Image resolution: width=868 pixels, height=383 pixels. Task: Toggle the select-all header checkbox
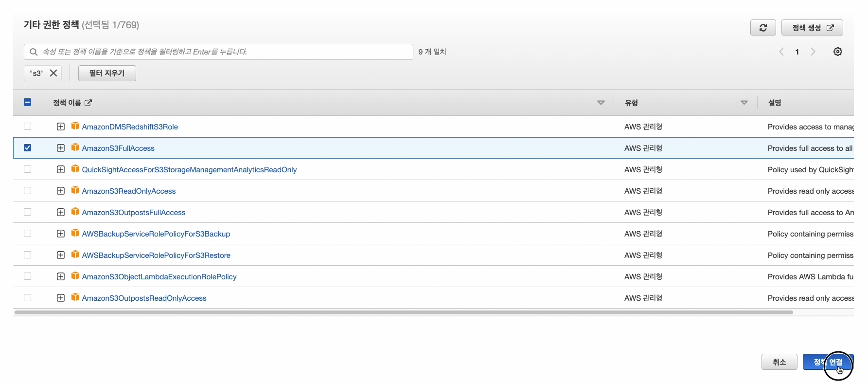click(28, 102)
